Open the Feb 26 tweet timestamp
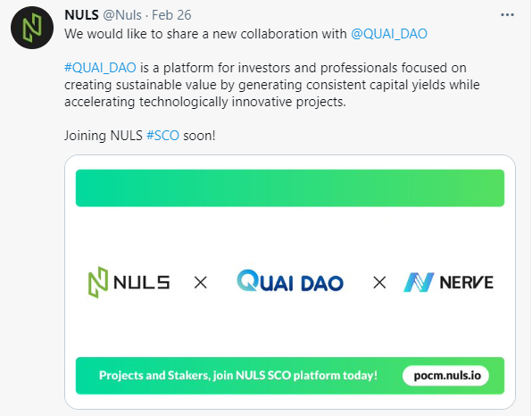This screenshot has height=416, width=532. tap(171, 15)
